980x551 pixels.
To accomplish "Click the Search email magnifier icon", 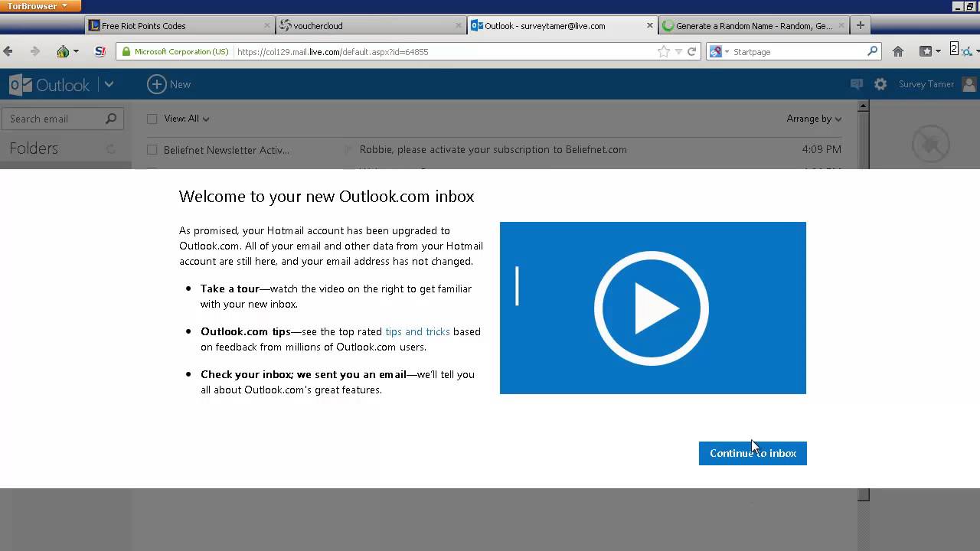I will pos(111,119).
